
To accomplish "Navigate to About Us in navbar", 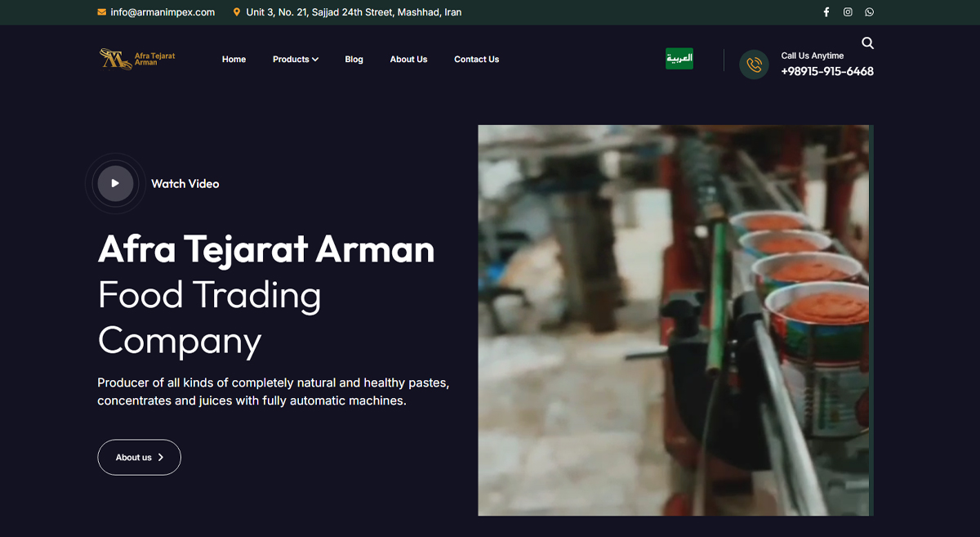I will pos(408,60).
